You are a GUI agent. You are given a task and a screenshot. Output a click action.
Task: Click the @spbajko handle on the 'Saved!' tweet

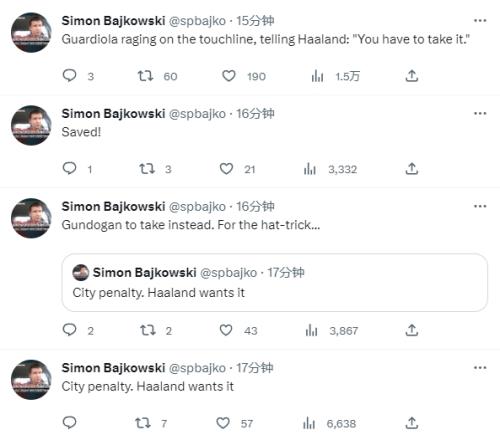pyautogui.click(x=197, y=114)
